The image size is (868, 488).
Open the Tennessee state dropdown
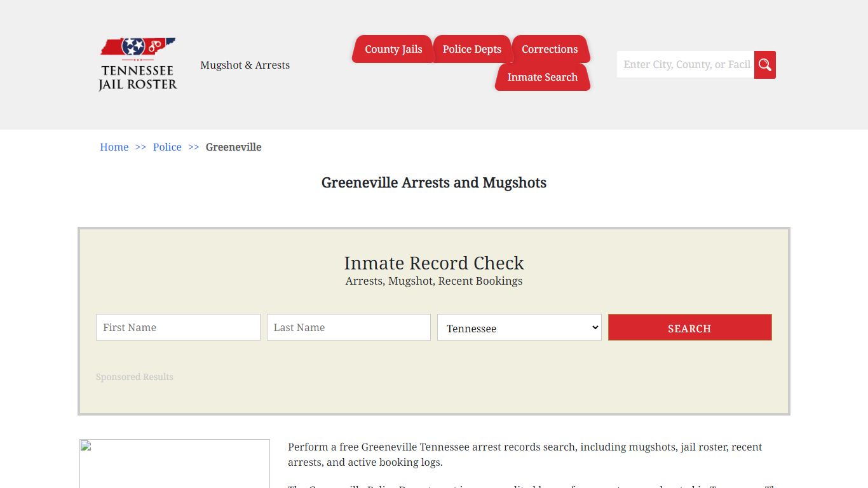pyautogui.click(x=519, y=327)
